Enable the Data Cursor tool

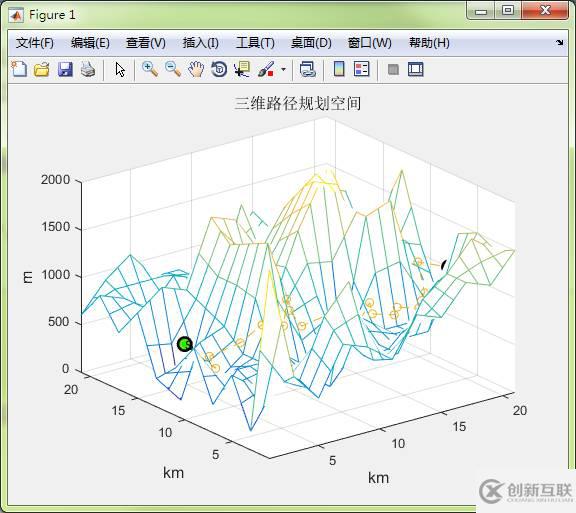click(x=242, y=69)
